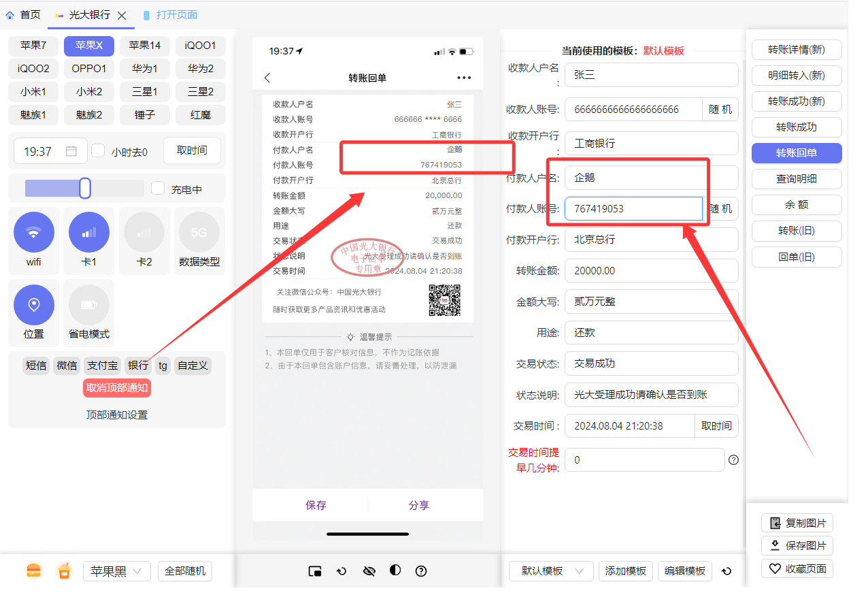Click 随机 next to 收款人账号

pyautogui.click(x=720, y=109)
